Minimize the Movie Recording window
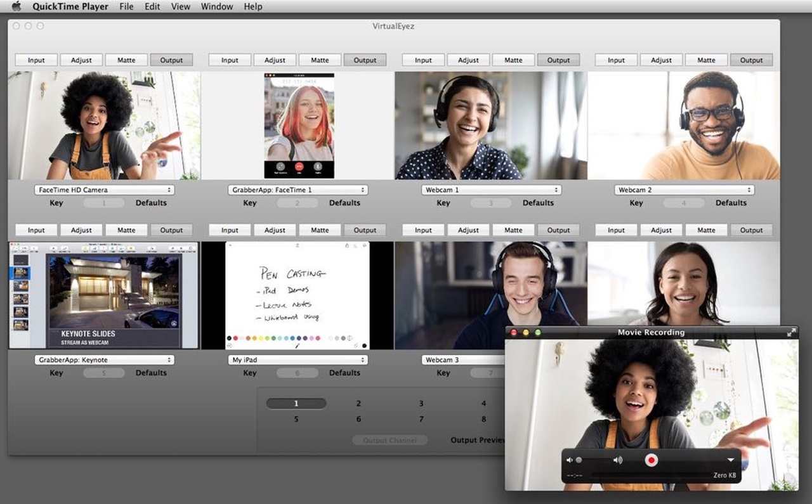The width and height of the screenshot is (812, 504). coord(525,332)
